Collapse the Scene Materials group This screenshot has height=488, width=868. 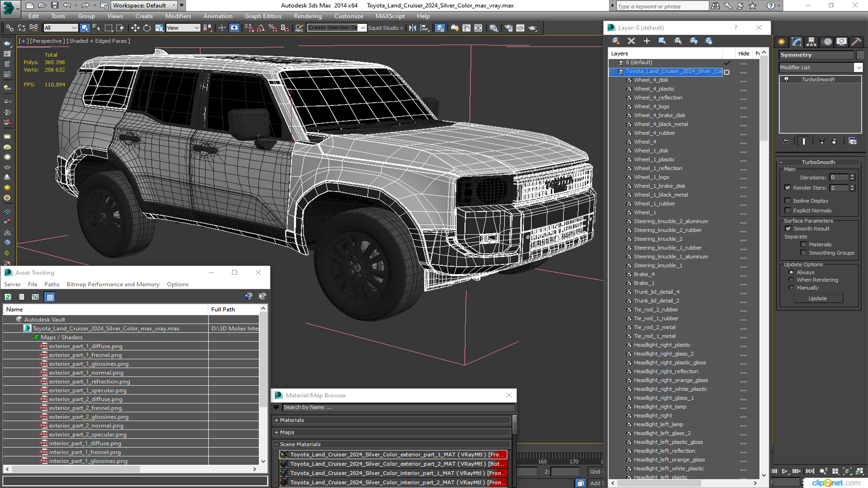tap(392, 444)
